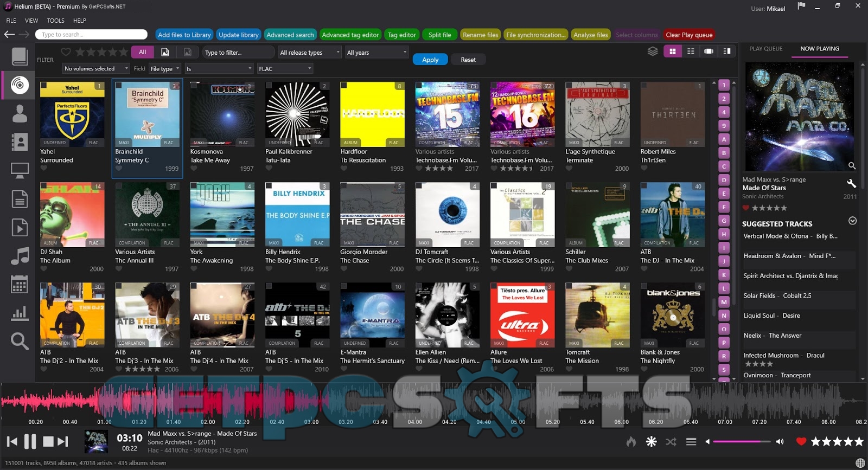Collapse the Suggested Tracks section
This screenshot has width=868, height=470.
(852, 221)
